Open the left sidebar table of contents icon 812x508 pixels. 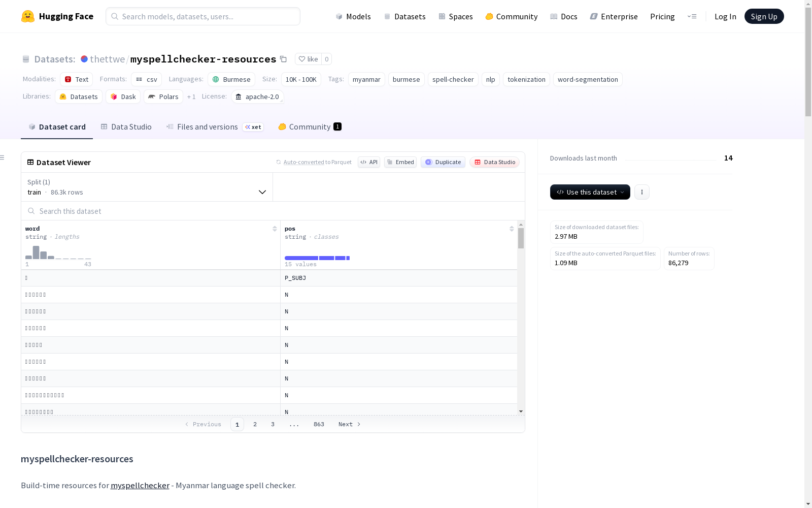(x=3, y=157)
